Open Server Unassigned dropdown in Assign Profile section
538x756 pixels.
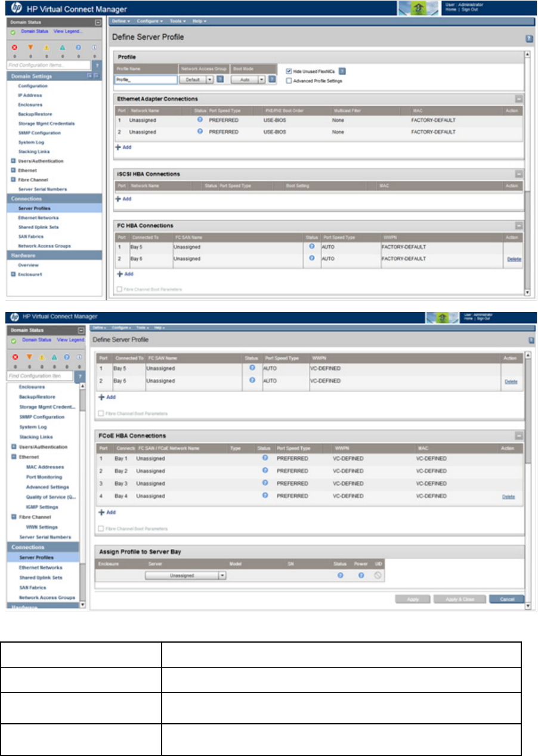pos(186,575)
